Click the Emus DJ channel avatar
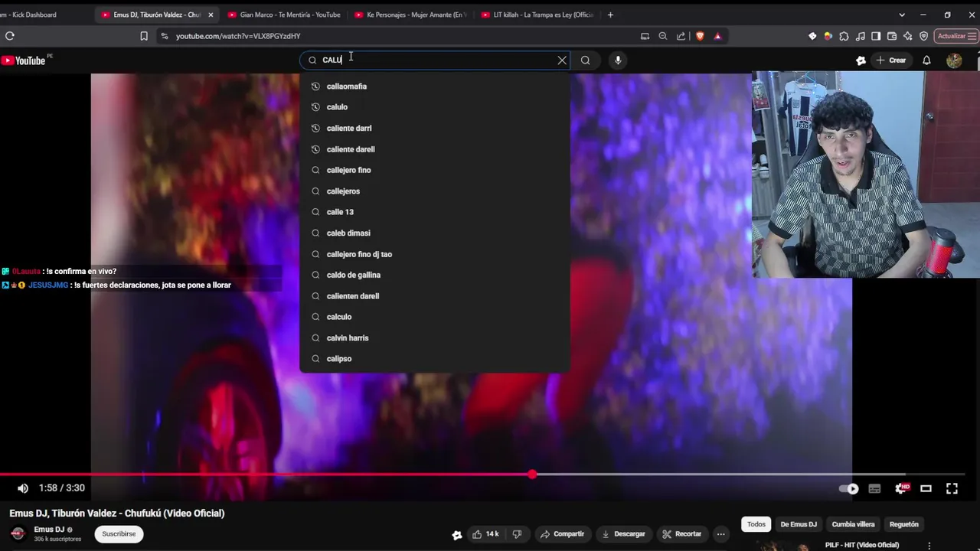 (x=18, y=534)
